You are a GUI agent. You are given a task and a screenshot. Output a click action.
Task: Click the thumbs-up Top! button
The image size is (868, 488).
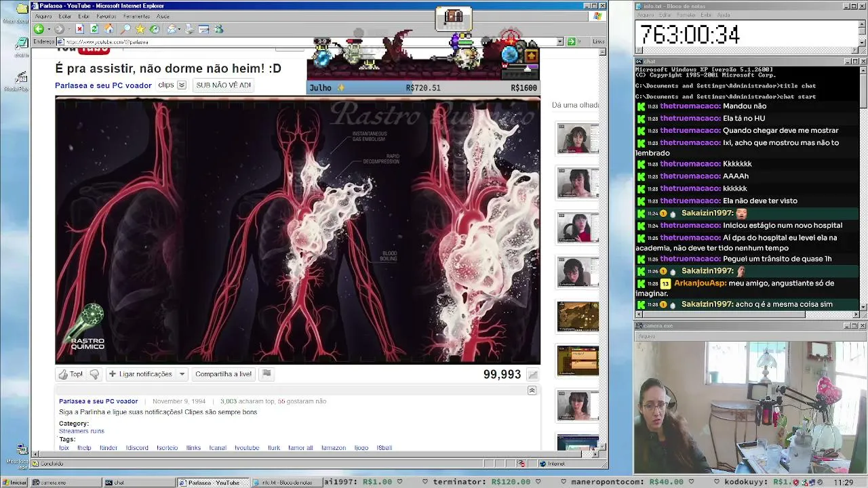click(x=71, y=374)
